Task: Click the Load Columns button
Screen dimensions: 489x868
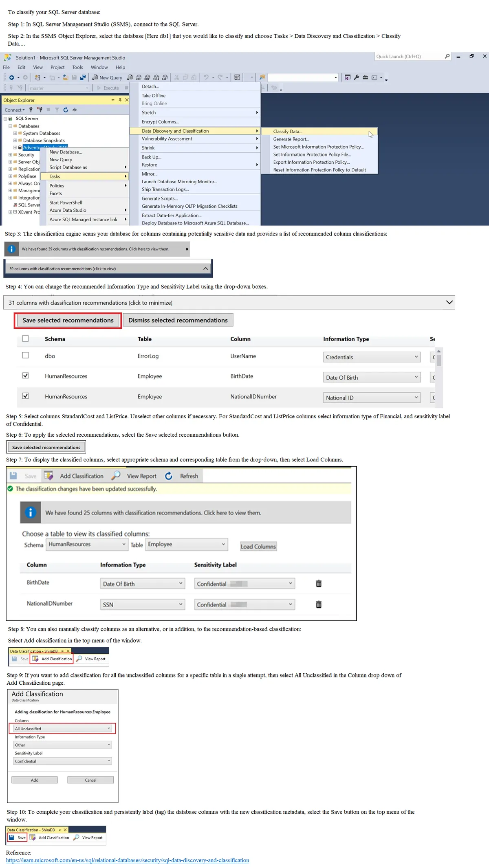Action: coord(258,547)
